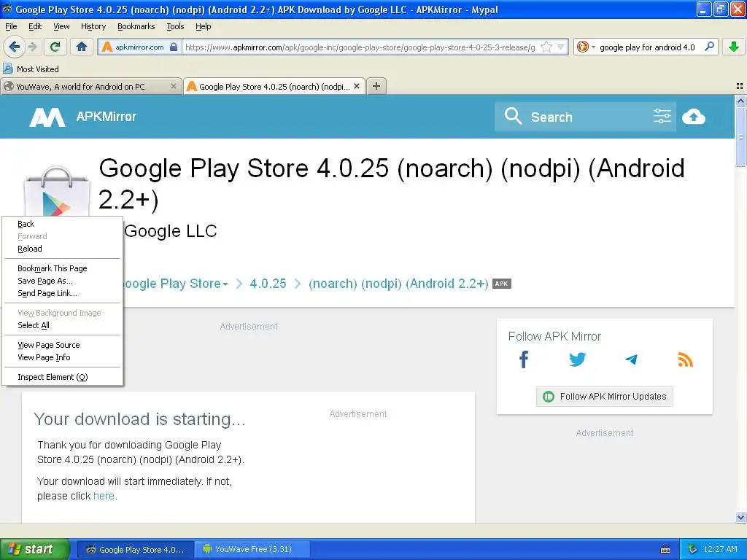Open APKMirror RSS feed icon
This screenshot has width=747, height=560.
pos(685,359)
